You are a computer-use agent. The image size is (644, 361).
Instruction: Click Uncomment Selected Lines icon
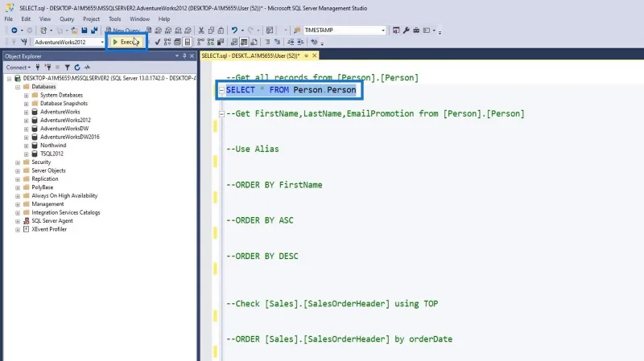pyautogui.click(x=277, y=42)
